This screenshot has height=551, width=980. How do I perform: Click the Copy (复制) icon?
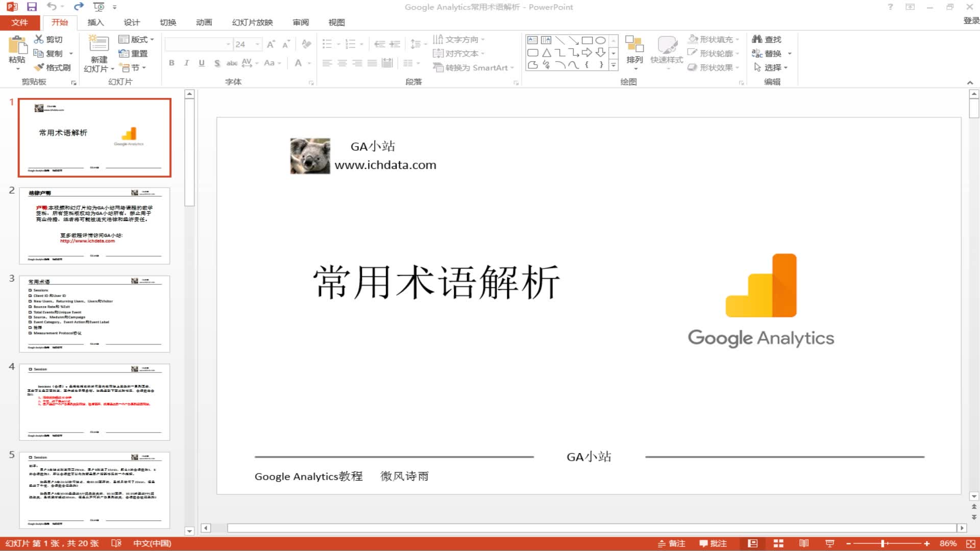[x=38, y=53]
